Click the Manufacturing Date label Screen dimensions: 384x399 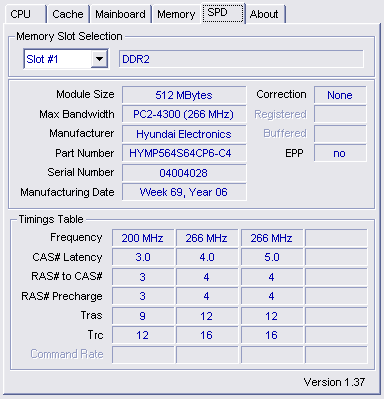pyautogui.click(x=67, y=192)
